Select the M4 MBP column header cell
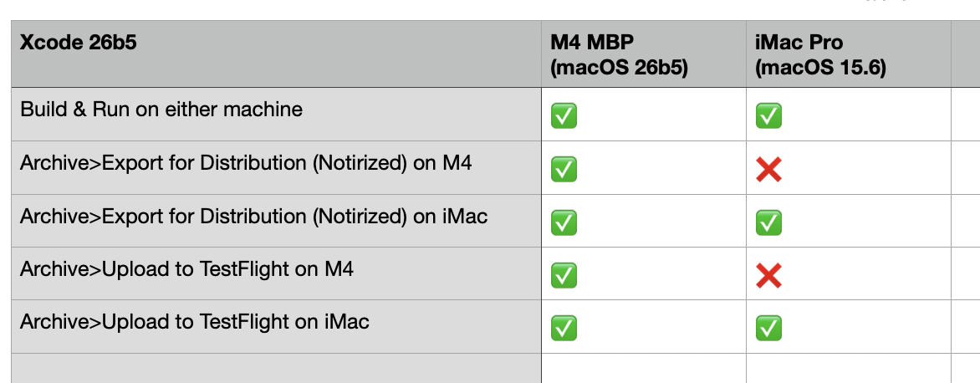This screenshot has height=383, width=980. [x=644, y=54]
